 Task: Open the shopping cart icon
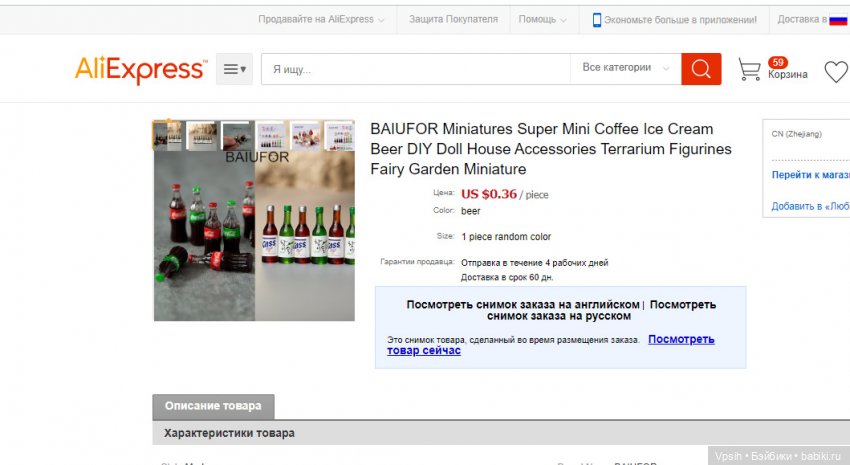point(749,69)
